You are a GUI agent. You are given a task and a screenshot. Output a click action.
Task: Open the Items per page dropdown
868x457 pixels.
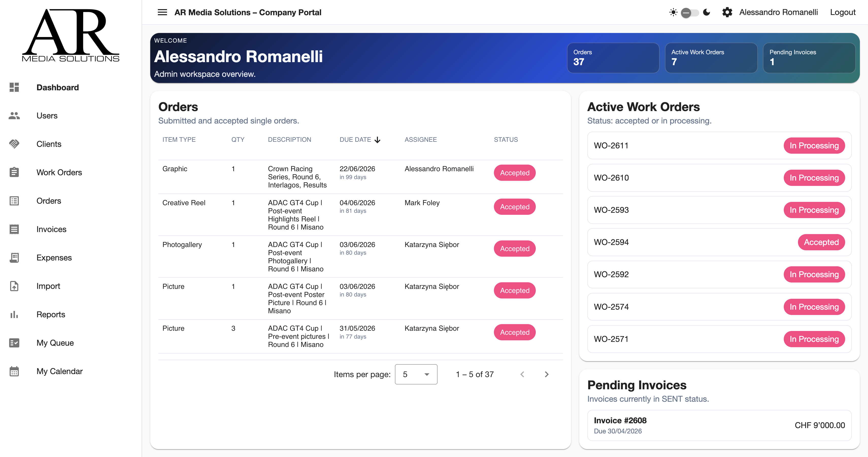[416, 374]
